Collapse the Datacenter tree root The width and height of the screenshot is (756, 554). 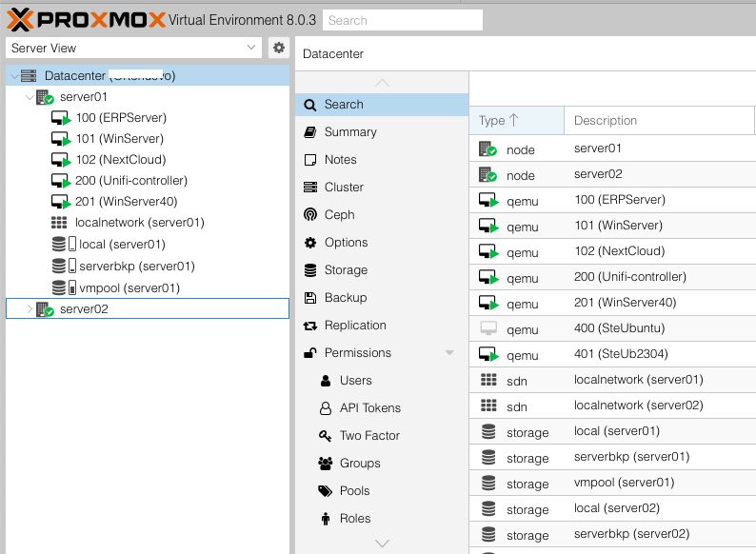click(13, 76)
